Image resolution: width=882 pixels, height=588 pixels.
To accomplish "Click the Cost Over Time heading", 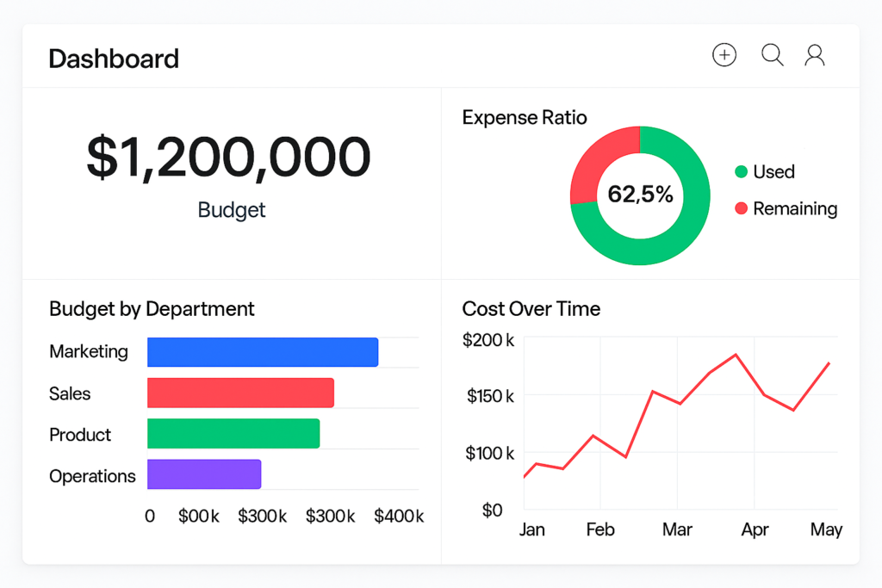I will pos(531,309).
